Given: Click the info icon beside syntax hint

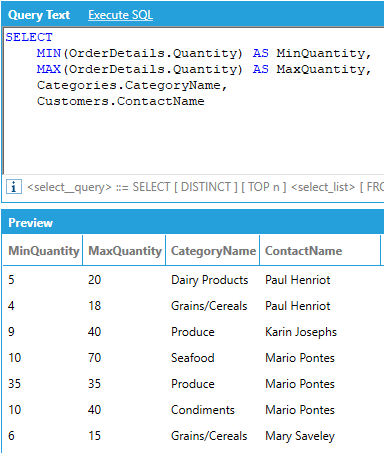Looking at the screenshot, I should pyautogui.click(x=14, y=187).
